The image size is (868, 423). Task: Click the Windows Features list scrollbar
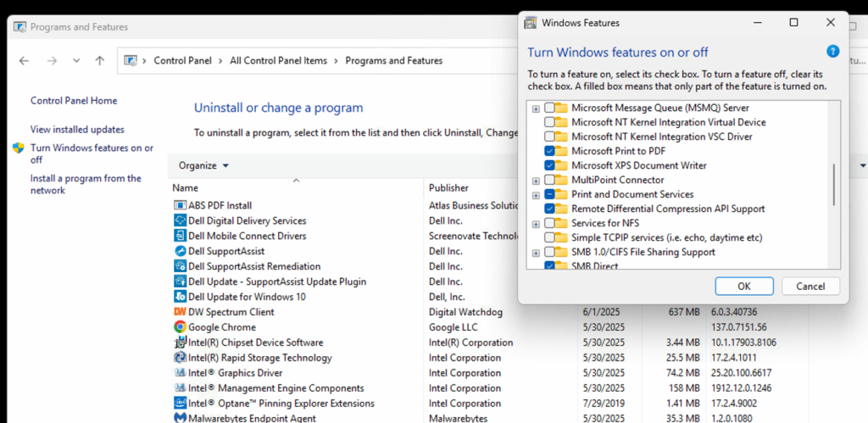click(835, 184)
